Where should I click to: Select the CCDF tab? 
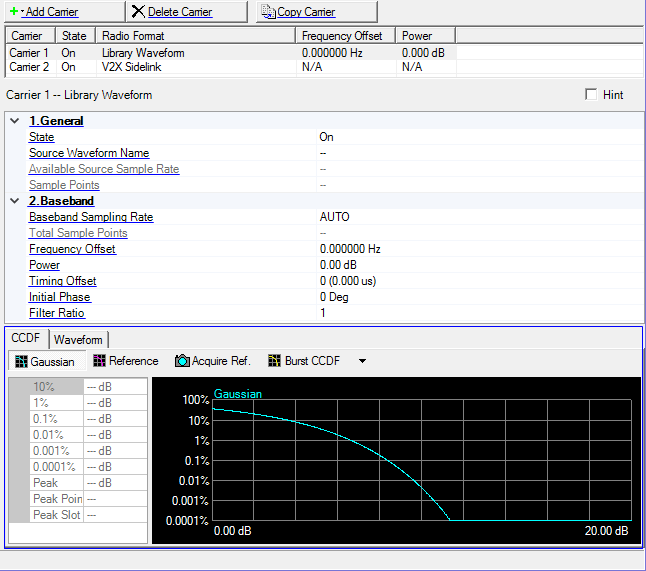25,339
